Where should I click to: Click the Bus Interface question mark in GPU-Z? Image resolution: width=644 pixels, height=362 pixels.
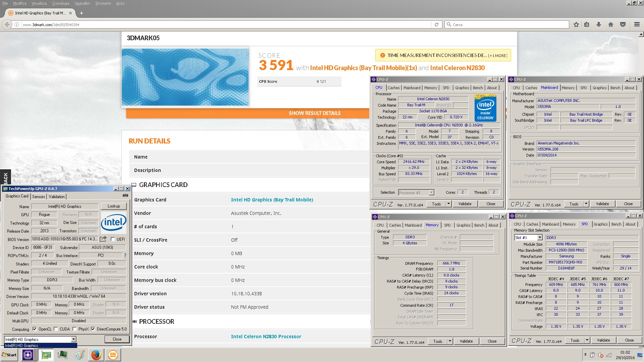(x=125, y=255)
